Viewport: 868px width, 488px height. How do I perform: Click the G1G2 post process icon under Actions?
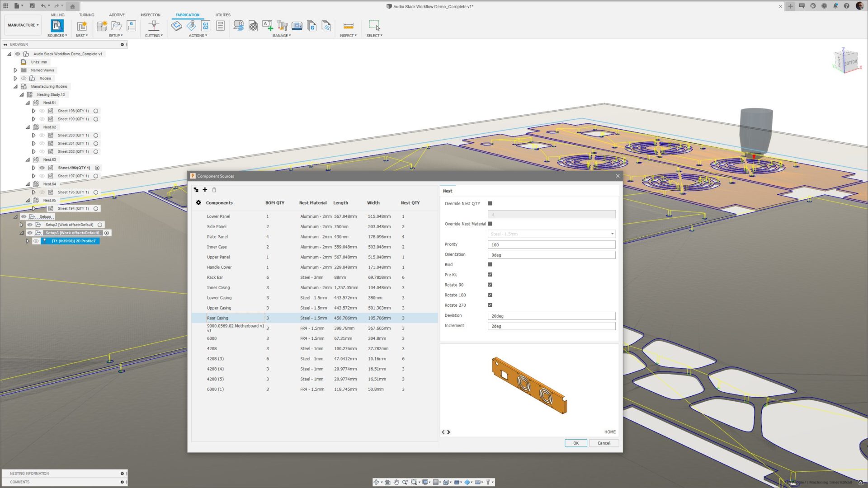tap(205, 26)
